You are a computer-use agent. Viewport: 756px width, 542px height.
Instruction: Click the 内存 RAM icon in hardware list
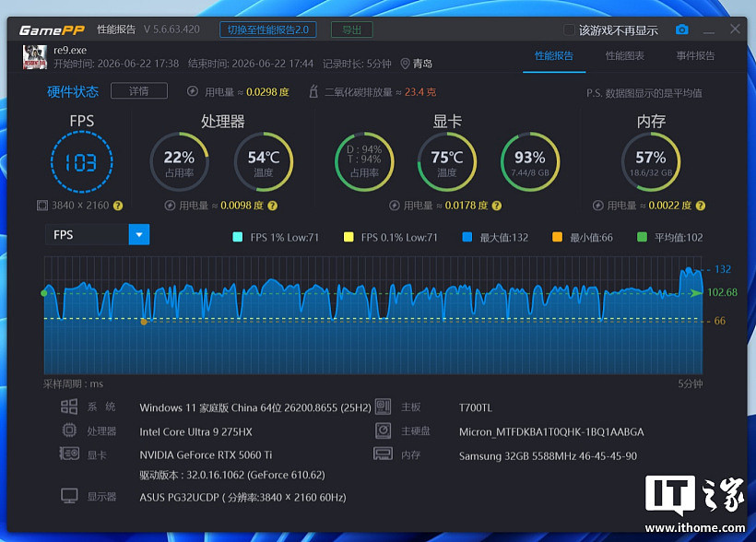384,454
